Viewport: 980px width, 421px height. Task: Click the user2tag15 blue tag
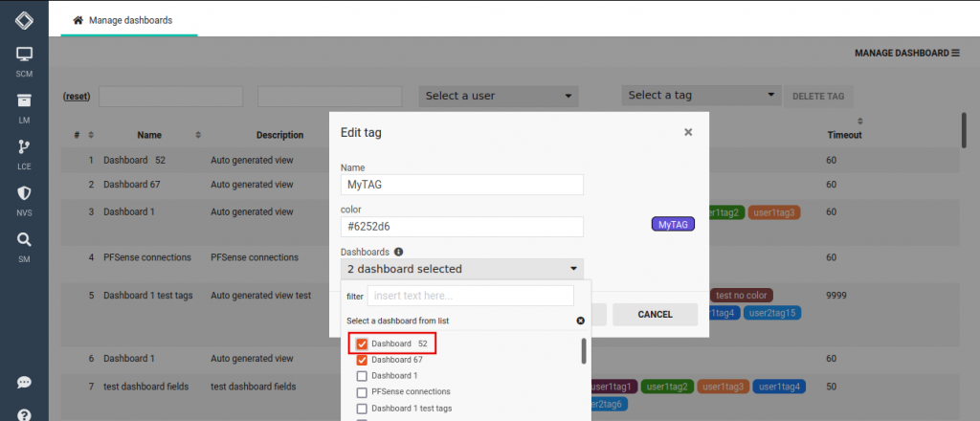[x=772, y=312]
